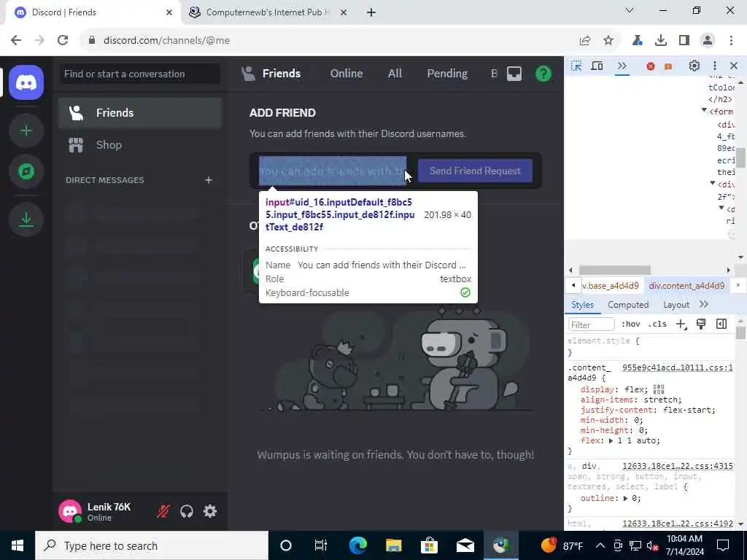The image size is (747, 560).
Task: Click the Elements panel horizontal scrollbar thumb
Action: [x=614, y=270]
